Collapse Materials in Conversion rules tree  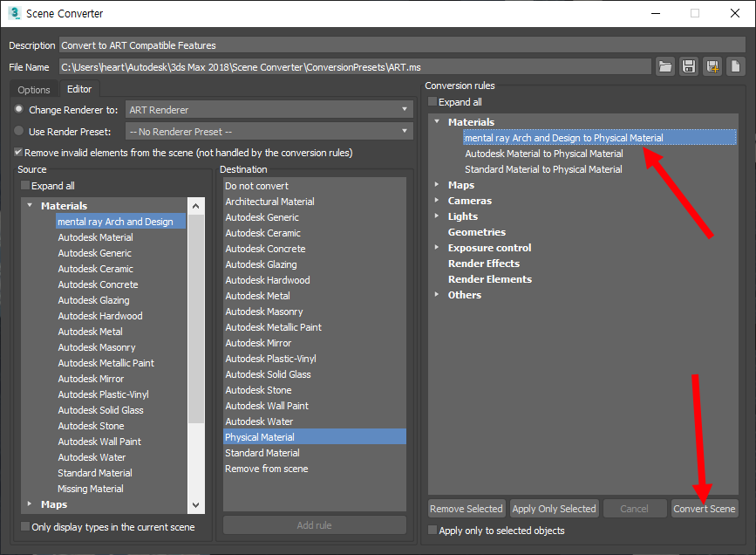pos(437,121)
